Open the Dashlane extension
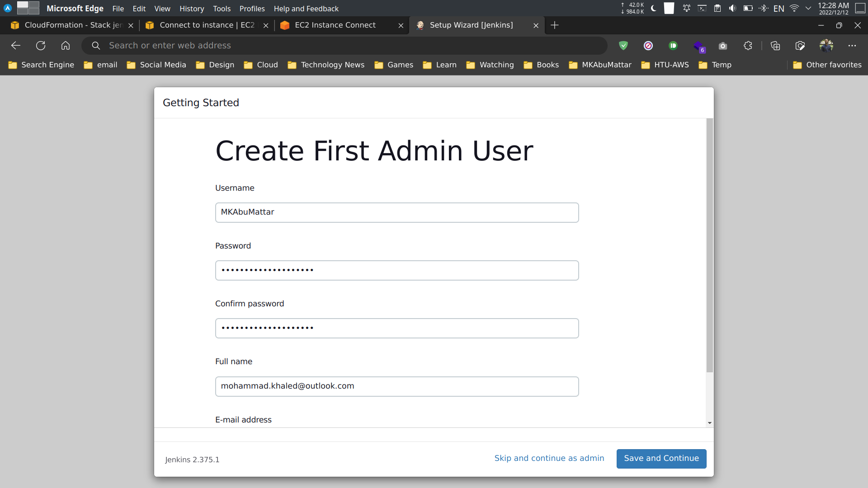This screenshot has height=488, width=868. coord(673,46)
